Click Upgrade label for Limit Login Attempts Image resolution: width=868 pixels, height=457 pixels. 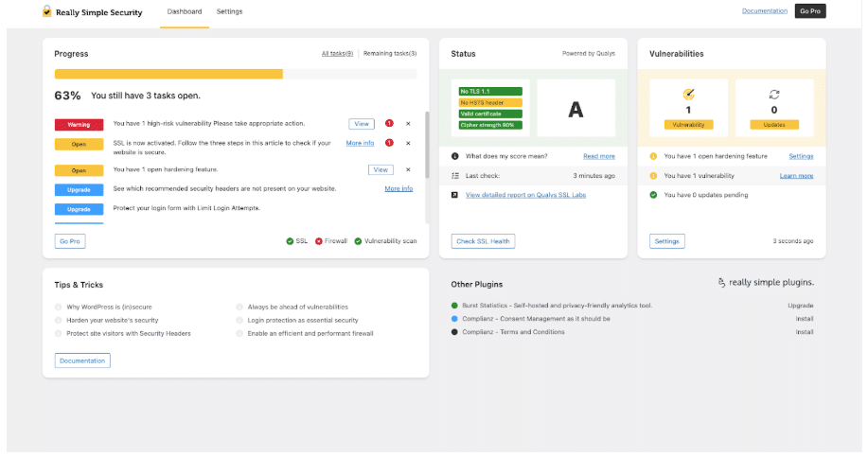(x=79, y=209)
